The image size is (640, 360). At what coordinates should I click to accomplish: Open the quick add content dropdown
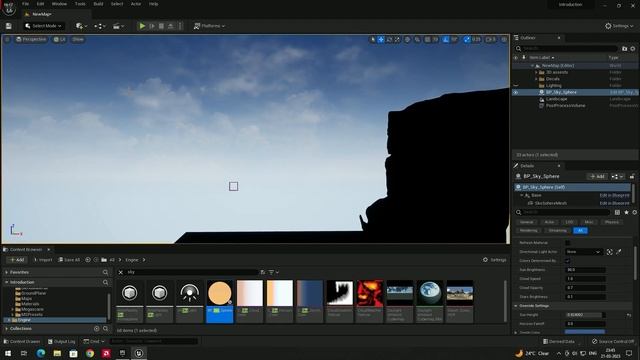click(x=81, y=26)
